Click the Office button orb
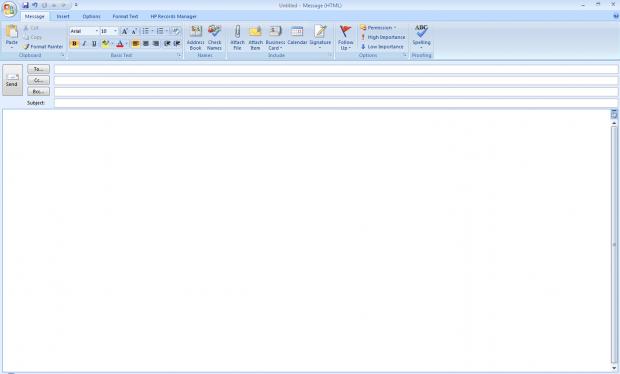Screen dimensions: 620x374 coord(9,9)
